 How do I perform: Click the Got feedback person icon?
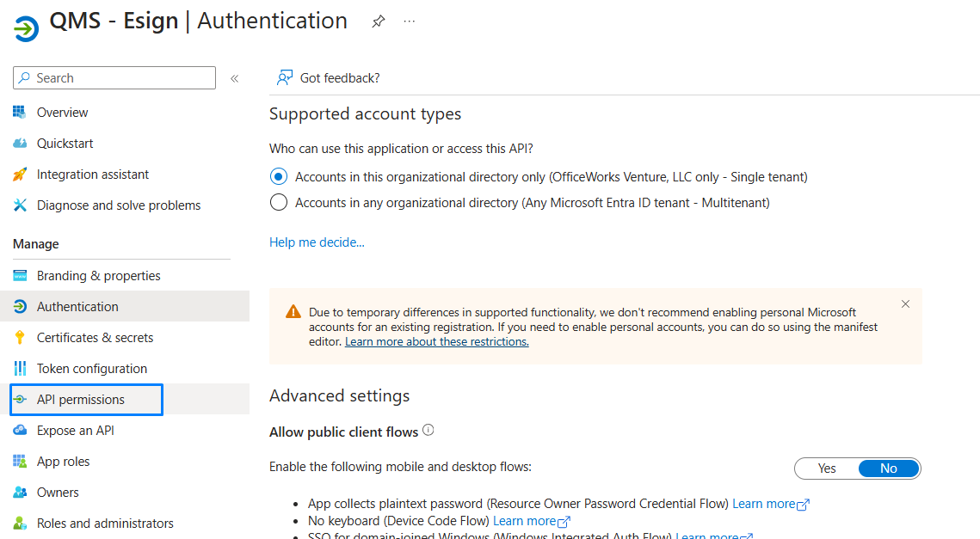coord(285,78)
